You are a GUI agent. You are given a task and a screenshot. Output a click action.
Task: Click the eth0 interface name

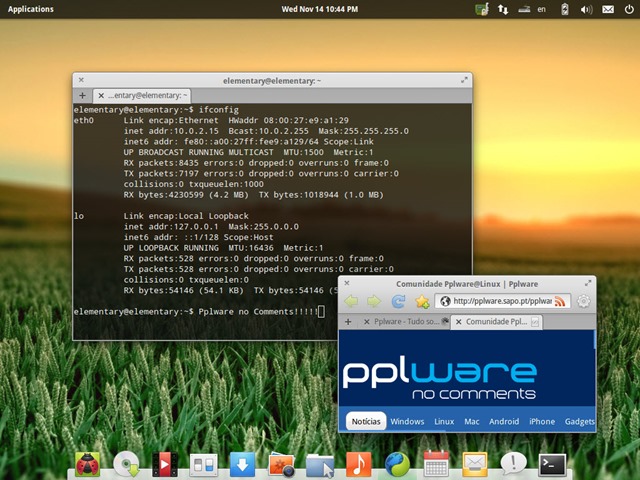(x=84, y=120)
